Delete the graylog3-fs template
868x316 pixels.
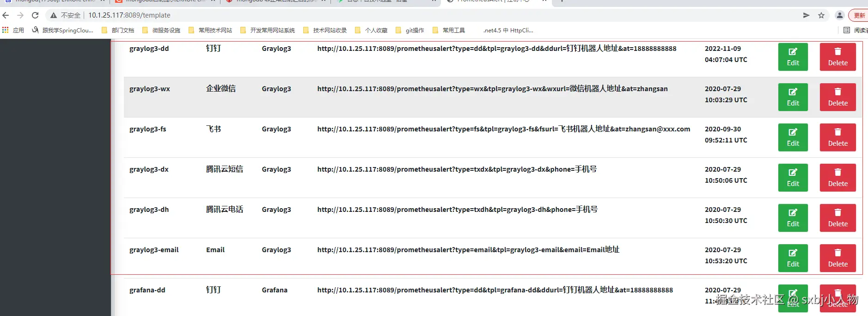click(x=837, y=137)
